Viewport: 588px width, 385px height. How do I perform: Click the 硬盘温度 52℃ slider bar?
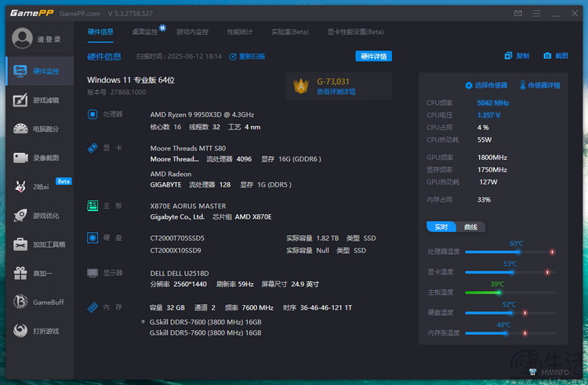(x=510, y=313)
